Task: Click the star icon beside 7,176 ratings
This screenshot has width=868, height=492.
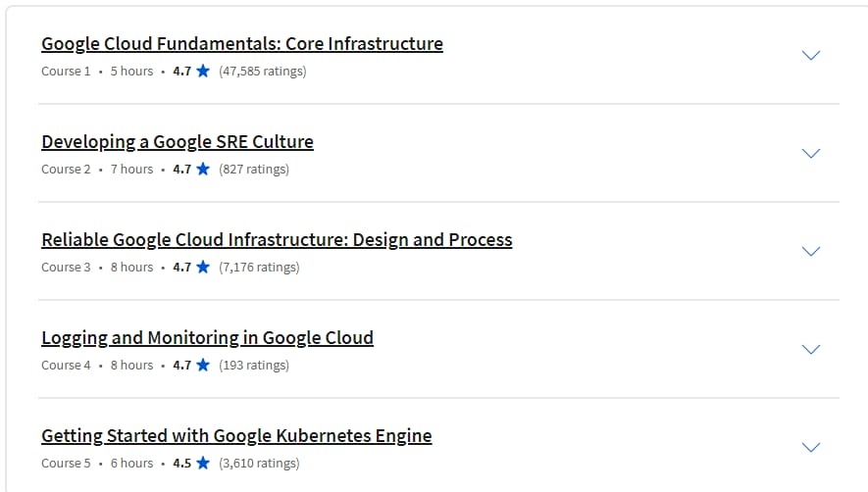Action: pos(203,268)
